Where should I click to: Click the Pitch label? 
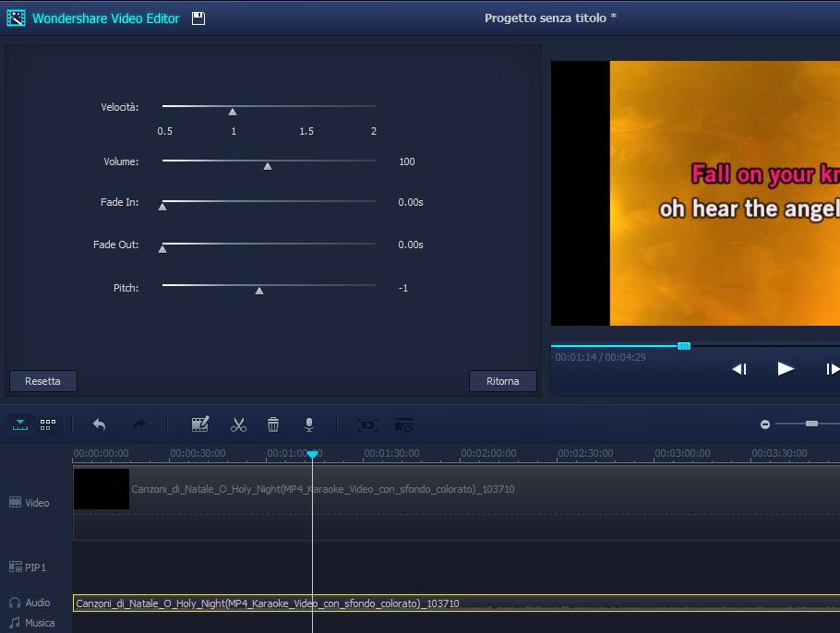pyautogui.click(x=126, y=288)
